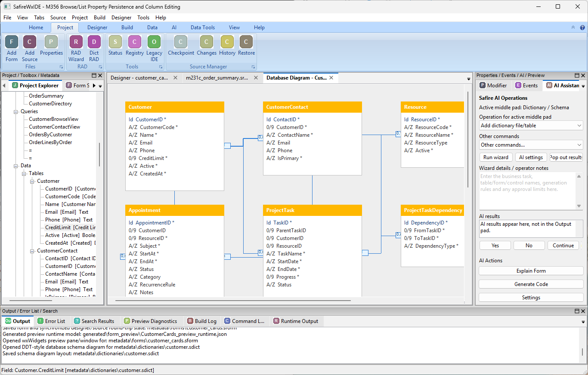This screenshot has height=375, width=588.
Task: Create a Checkpoint in Source Manager
Action: (181, 42)
